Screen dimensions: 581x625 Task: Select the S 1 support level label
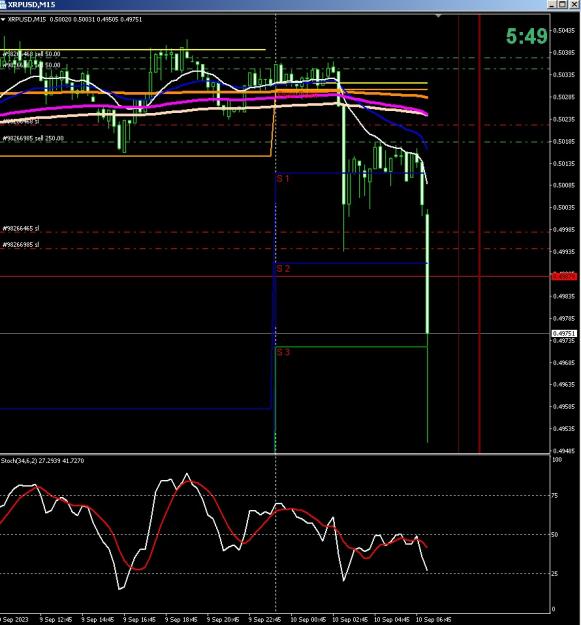[x=283, y=179]
